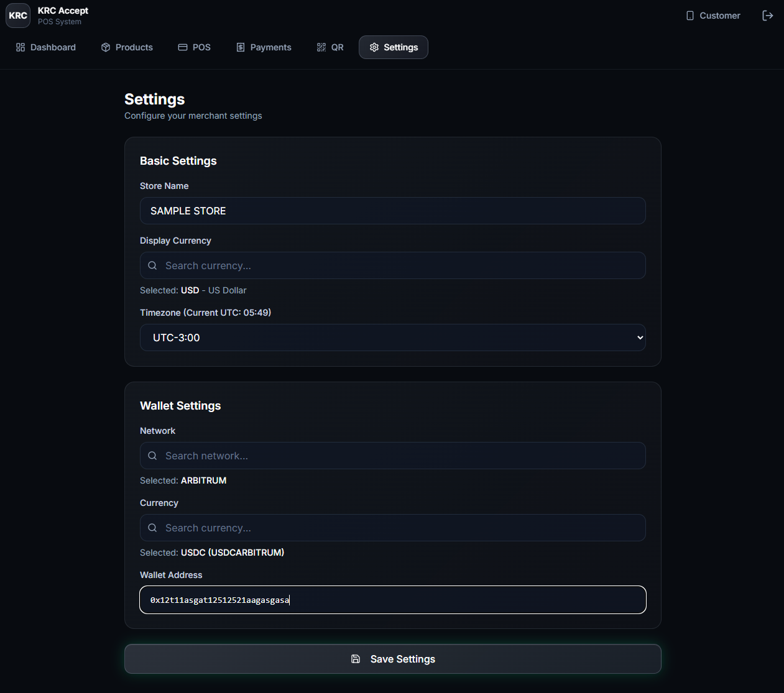The image size is (784, 693).
Task: Click inside the Wallet Address input
Action: pyautogui.click(x=392, y=600)
